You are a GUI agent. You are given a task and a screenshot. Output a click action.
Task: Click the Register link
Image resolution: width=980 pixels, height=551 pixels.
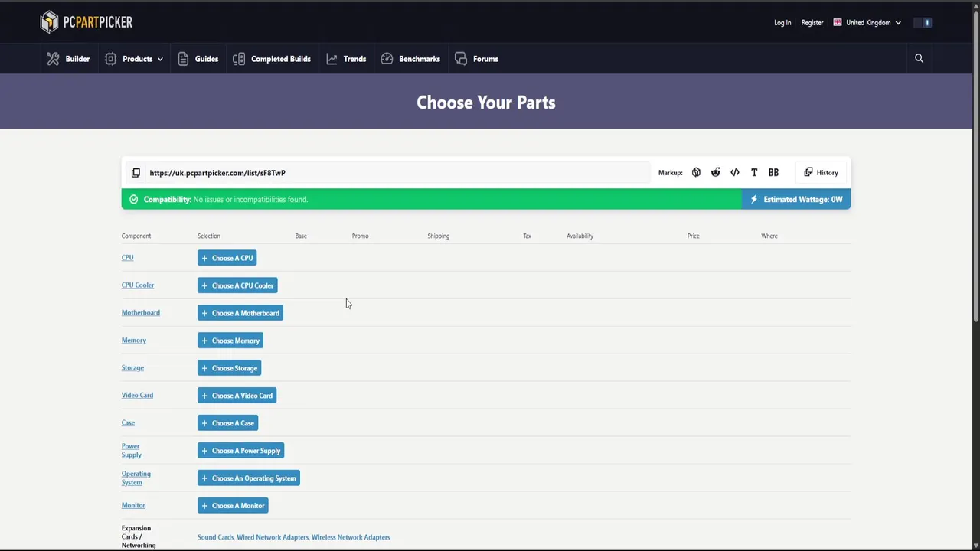pyautogui.click(x=812, y=23)
